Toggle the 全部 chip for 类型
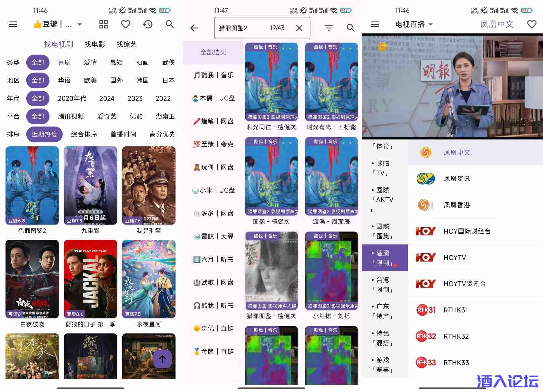Viewport: 543px width, 392px height. [38, 62]
